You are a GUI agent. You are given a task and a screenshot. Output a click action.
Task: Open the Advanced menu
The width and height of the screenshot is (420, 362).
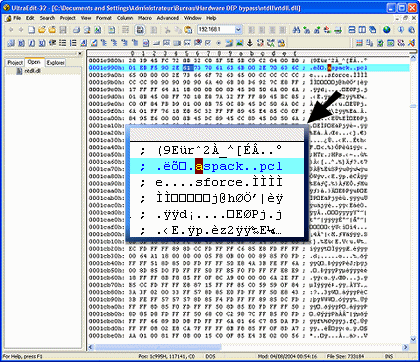coord(168,18)
